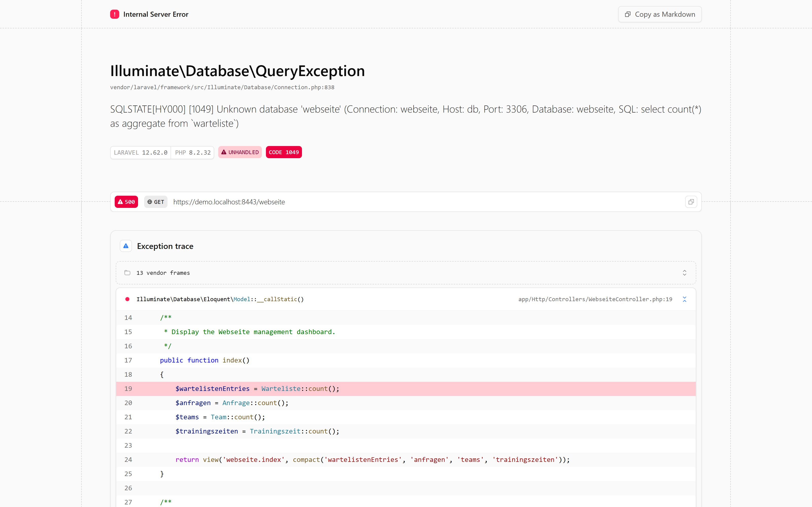Click the red dot beside Model::__callStatic frame
Screen dimensions: 812x507
pyautogui.click(x=127, y=299)
